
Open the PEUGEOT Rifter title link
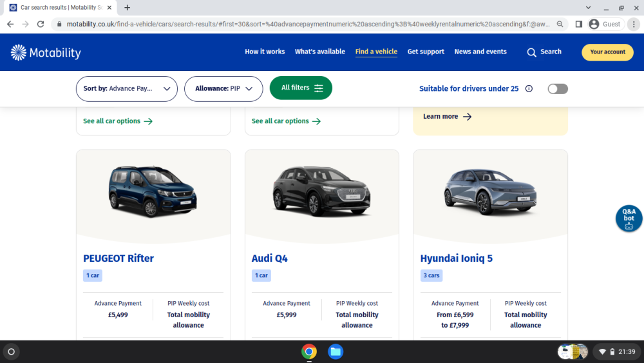[118, 259]
